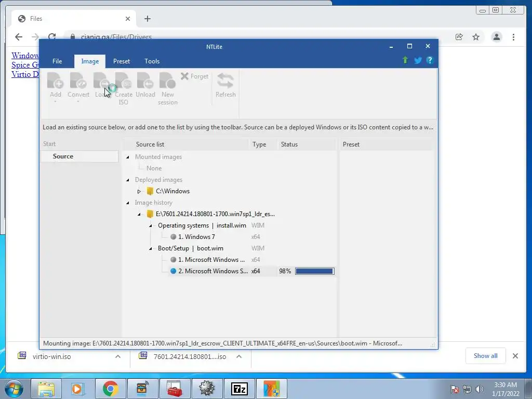Open the Convert button dropdown arrow
This screenshot has width=532, height=399.
(x=78, y=101)
